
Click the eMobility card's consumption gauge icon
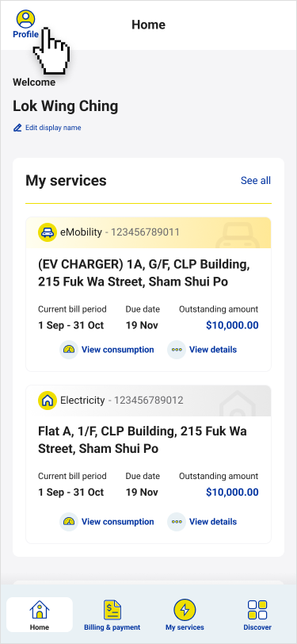coord(68,350)
